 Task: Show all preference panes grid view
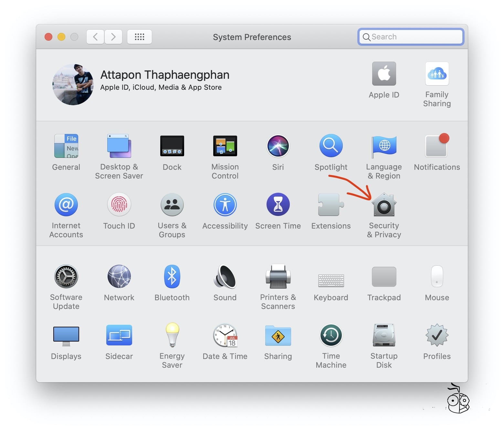139,36
